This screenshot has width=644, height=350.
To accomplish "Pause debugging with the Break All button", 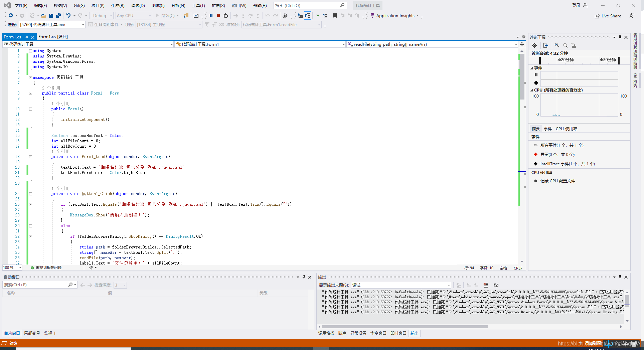I will (x=211, y=16).
